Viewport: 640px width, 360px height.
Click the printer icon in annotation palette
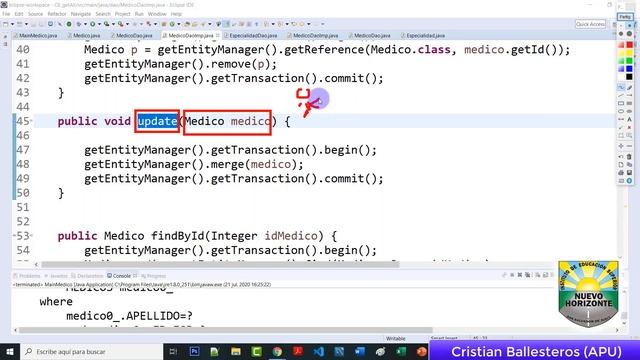(621, 173)
